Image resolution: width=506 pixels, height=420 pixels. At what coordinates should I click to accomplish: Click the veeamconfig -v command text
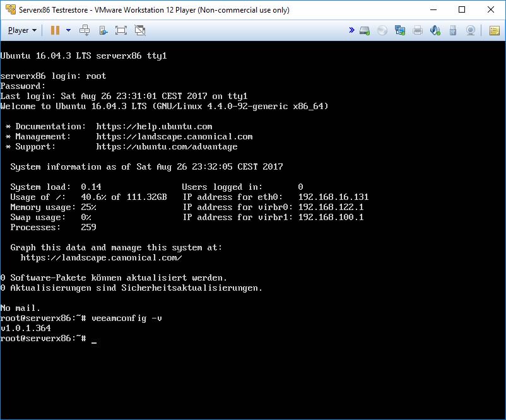(126, 318)
